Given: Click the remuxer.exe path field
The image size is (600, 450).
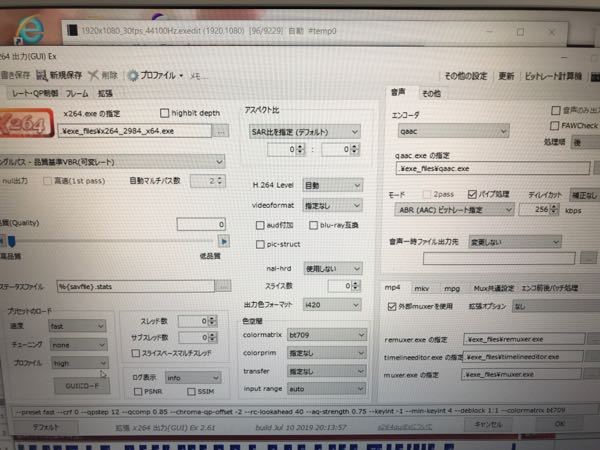Looking at the screenshot, I should point(524,339).
